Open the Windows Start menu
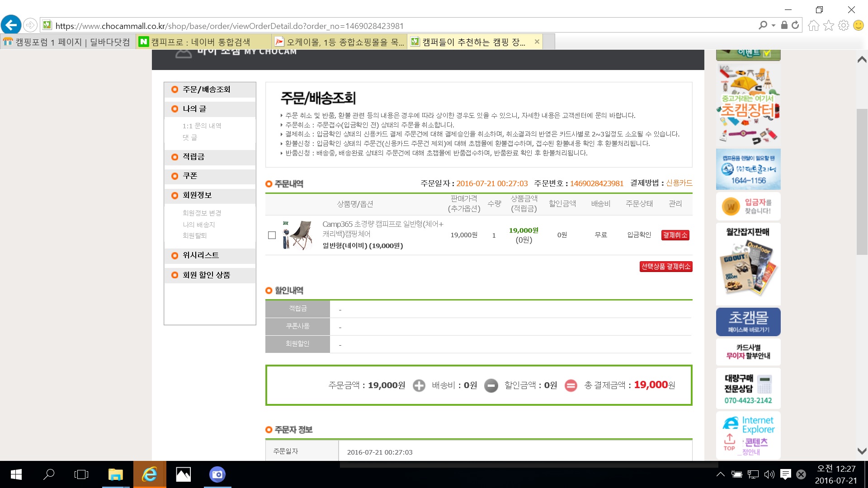 coord(16,474)
